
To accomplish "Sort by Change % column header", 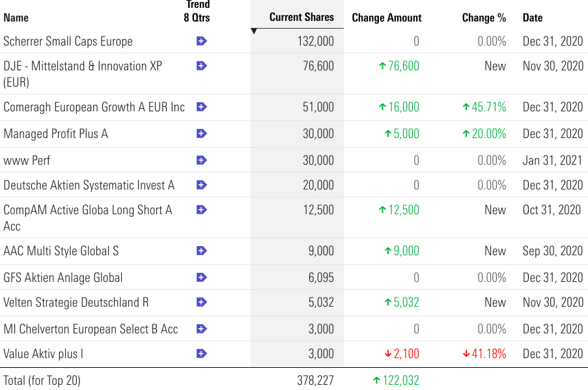I will click(x=483, y=18).
